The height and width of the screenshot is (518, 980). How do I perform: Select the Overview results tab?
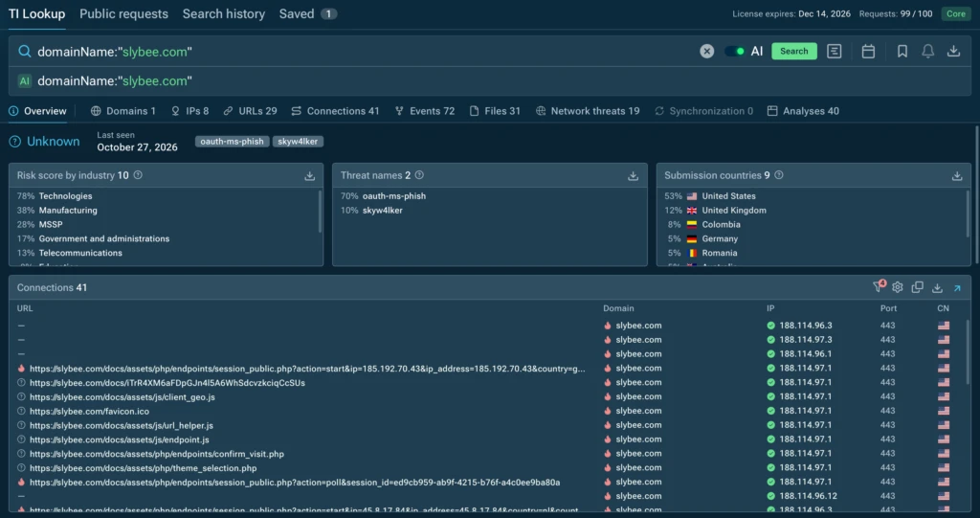tap(38, 111)
